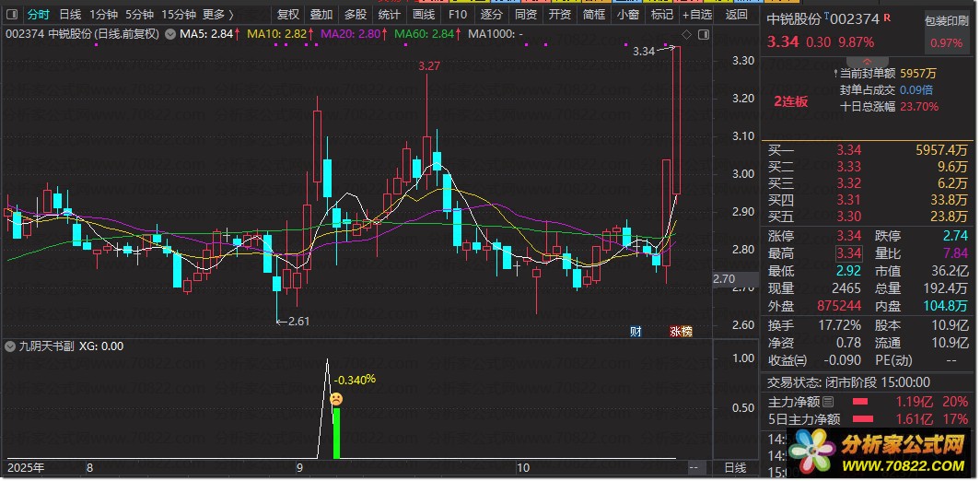Toggle 简框 simple frame mode
980x481 pixels.
(594, 15)
